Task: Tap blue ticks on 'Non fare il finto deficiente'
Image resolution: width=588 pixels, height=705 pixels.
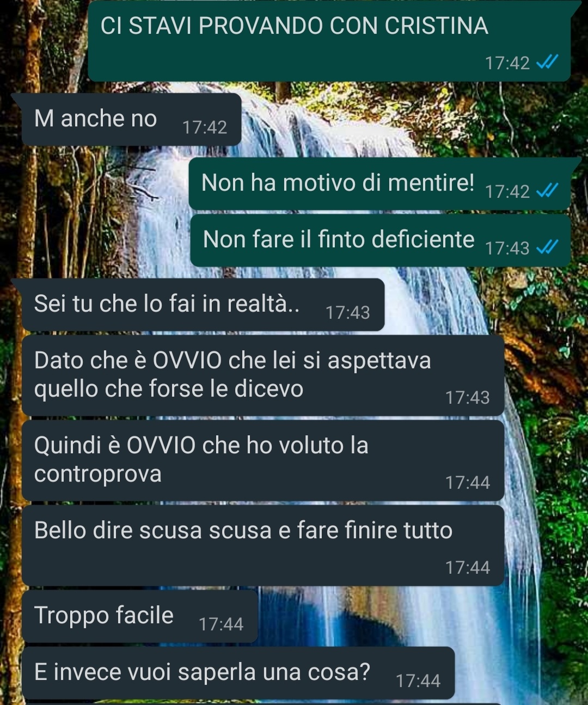Action: tap(547, 248)
